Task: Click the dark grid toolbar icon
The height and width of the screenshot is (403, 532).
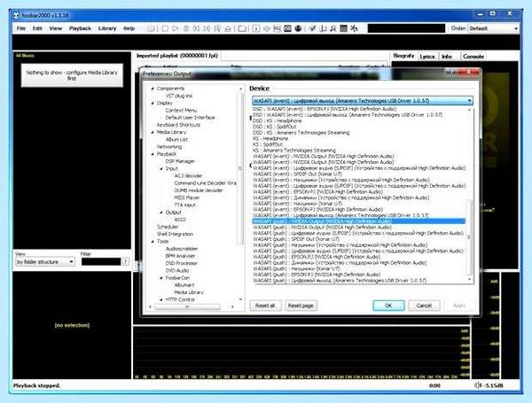Action: pyautogui.click(x=343, y=29)
